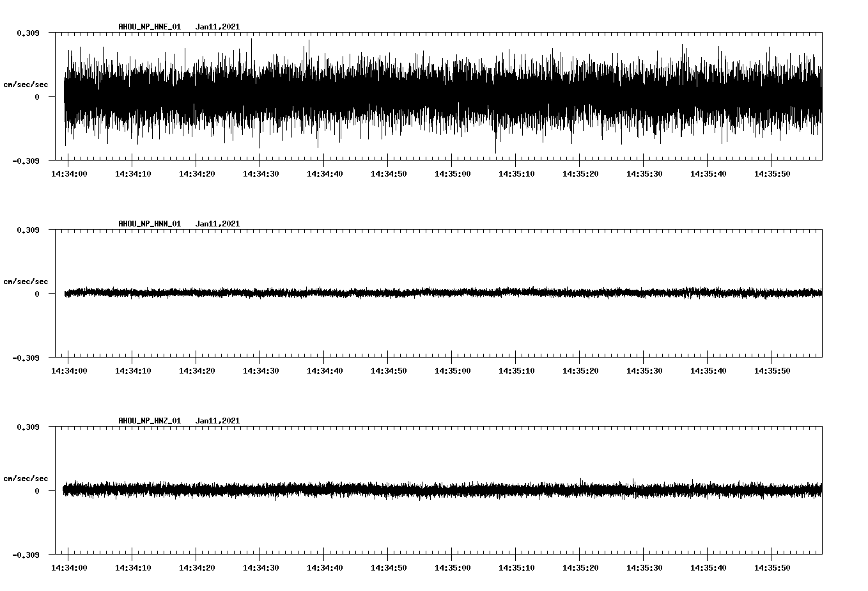
Task: Select the Jan11,2021 date on the middle plot
Action: coord(218,223)
